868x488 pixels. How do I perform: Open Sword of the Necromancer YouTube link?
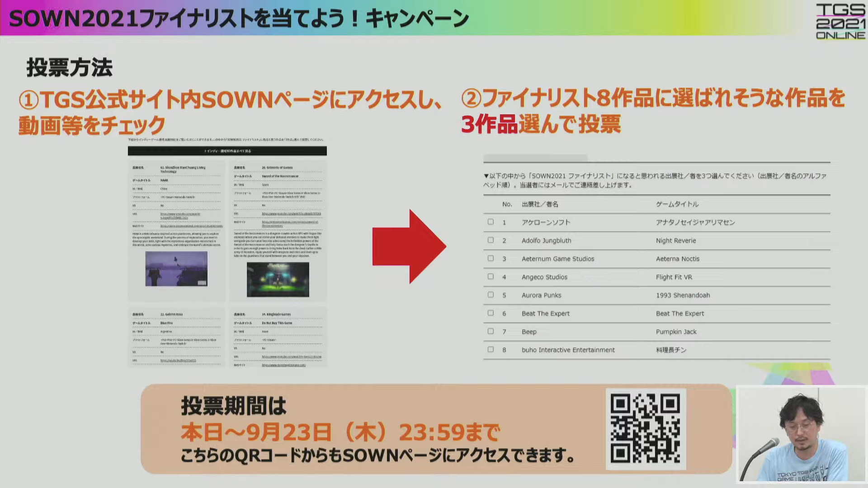click(291, 214)
